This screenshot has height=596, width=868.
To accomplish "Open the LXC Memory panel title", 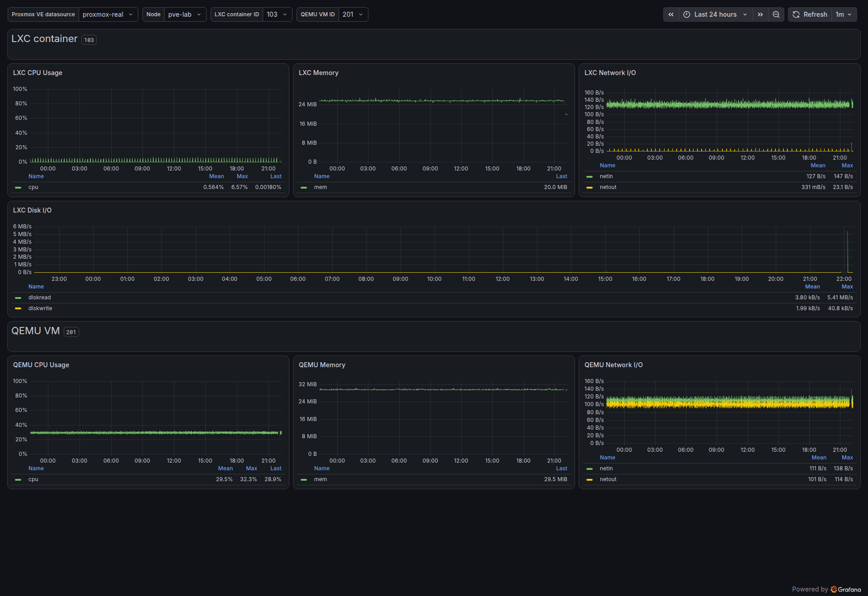I will (x=318, y=73).
